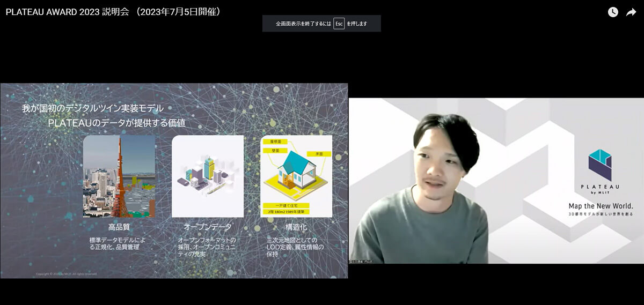Click the Watch Later clock icon

(613, 12)
